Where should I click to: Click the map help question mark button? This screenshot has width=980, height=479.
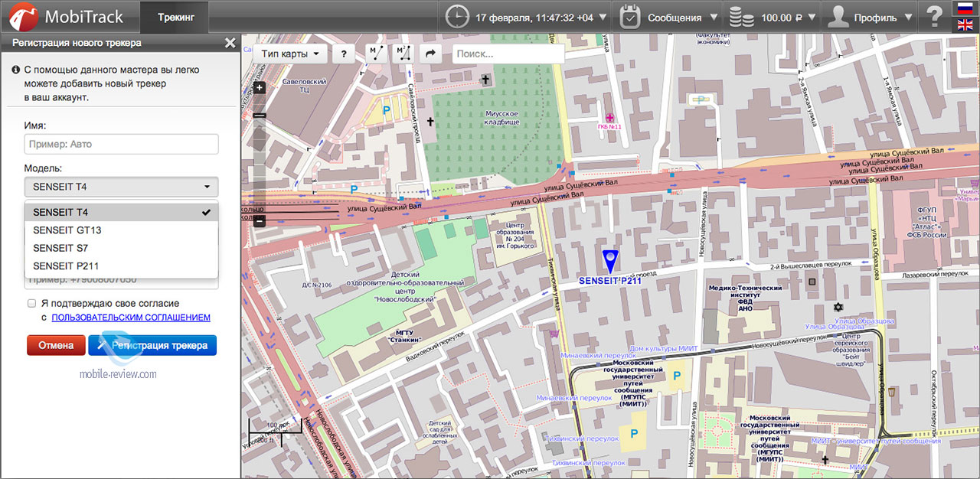coord(344,54)
